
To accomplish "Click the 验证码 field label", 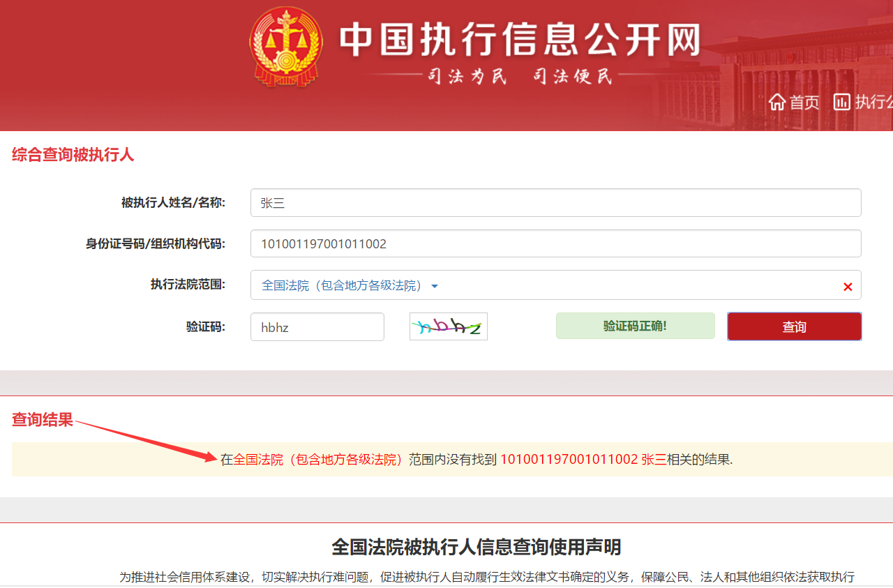I will (x=206, y=326).
